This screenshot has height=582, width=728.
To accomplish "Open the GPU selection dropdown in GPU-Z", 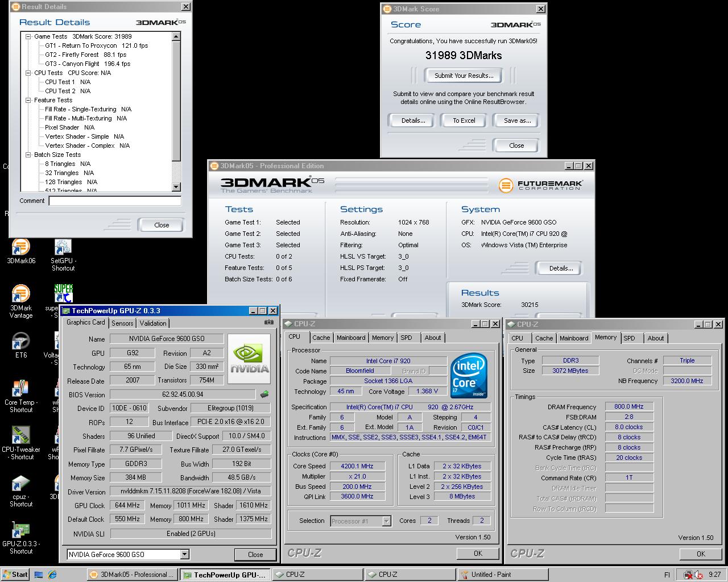I will pos(185,554).
